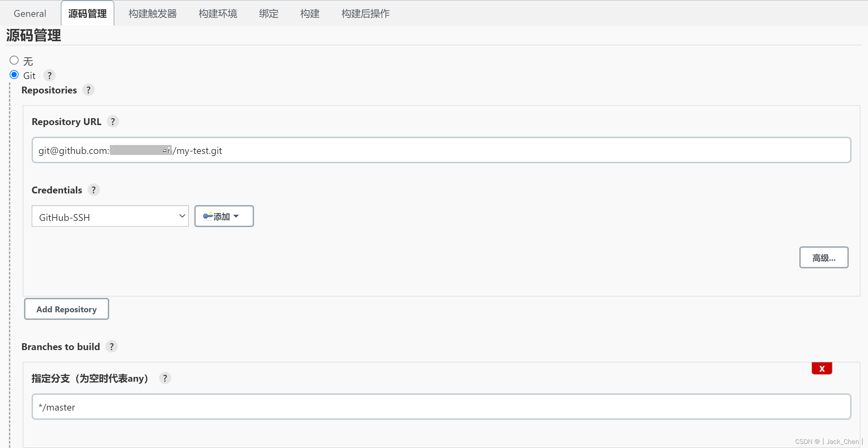
Task: Click help icon beside 指定分支 label
Action: (165, 378)
